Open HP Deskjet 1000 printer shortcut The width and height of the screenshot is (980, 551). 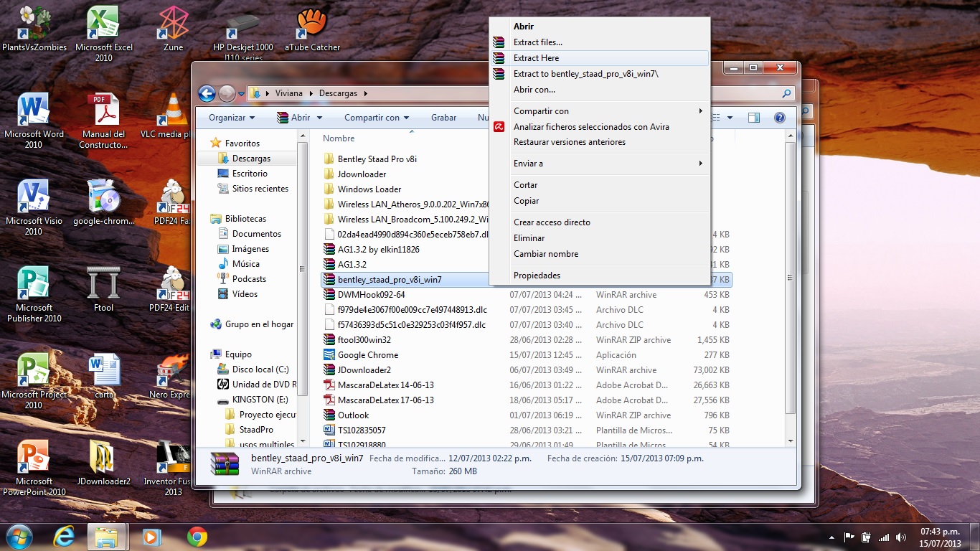point(242,34)
